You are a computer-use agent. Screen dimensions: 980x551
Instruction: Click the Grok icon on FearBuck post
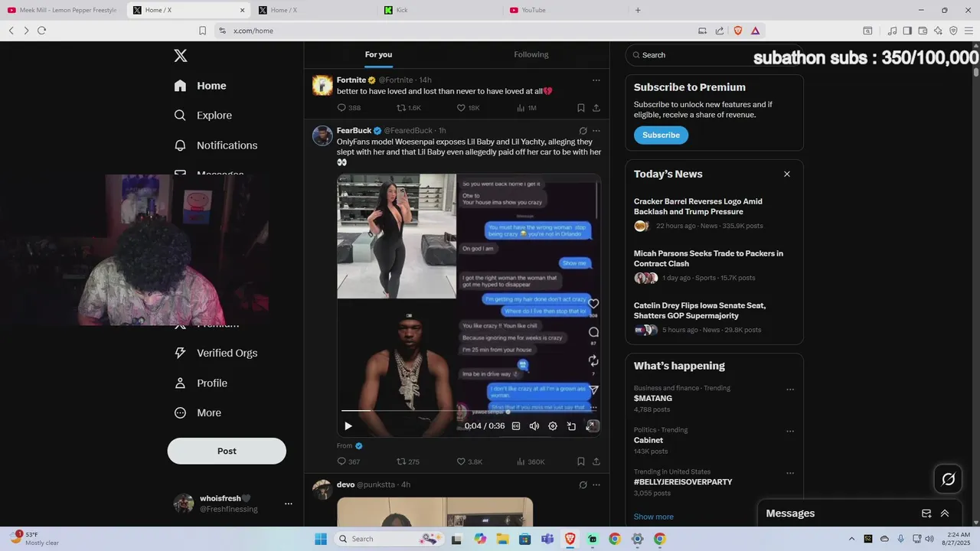coord(583,131)
